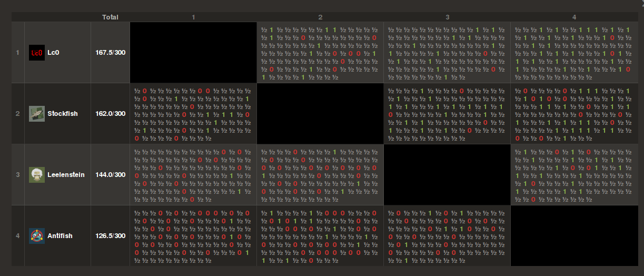Select Antifish total score 126.5/300
644x276 pixels.
click(111, 236)
